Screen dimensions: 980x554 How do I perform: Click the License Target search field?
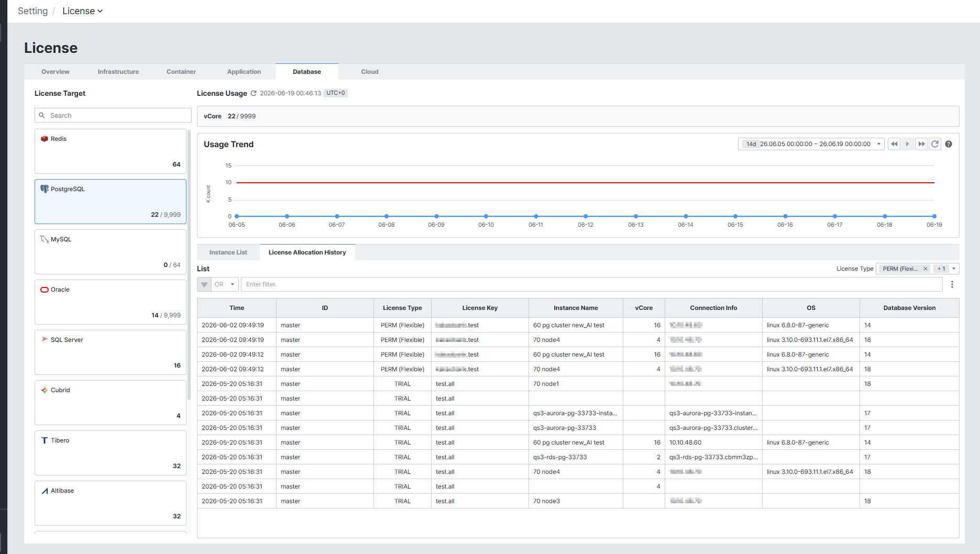point(113,115)
